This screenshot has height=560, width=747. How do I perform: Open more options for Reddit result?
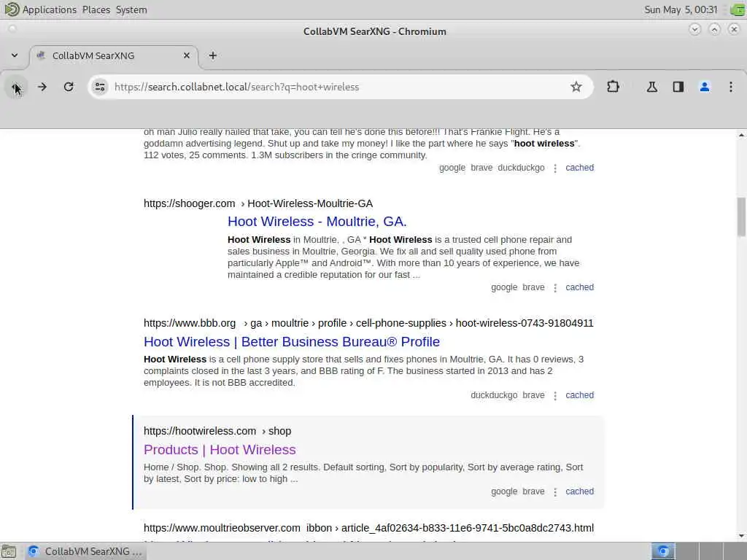coord(555,168)
